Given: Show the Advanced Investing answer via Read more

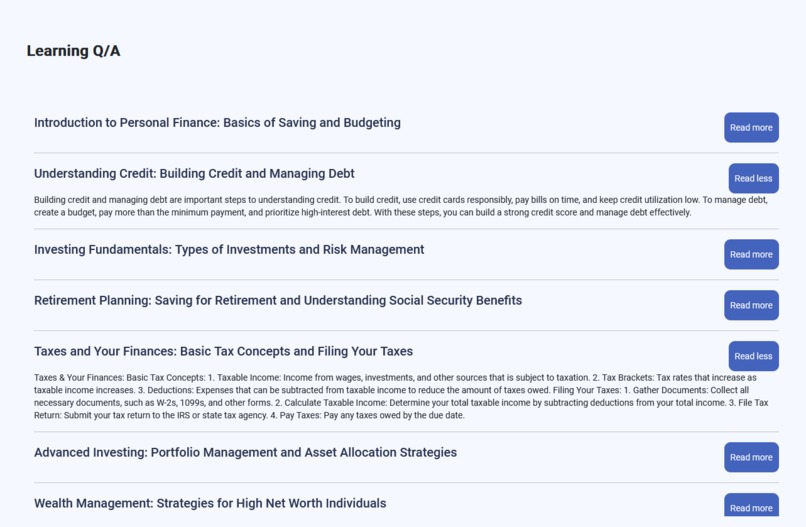Looking at the screenshot, I should tap(751, 458).
